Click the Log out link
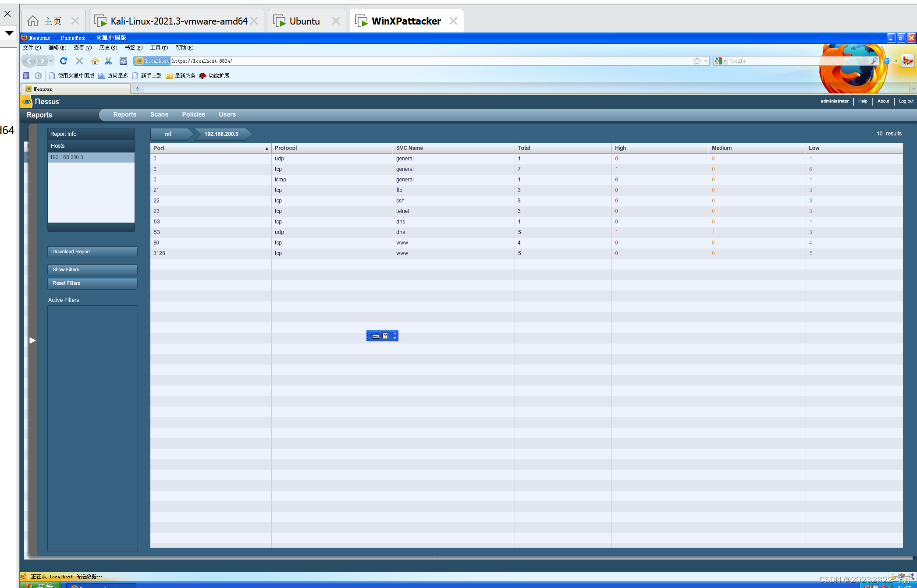The image size is (917, 588). click(x=906, y=101)
